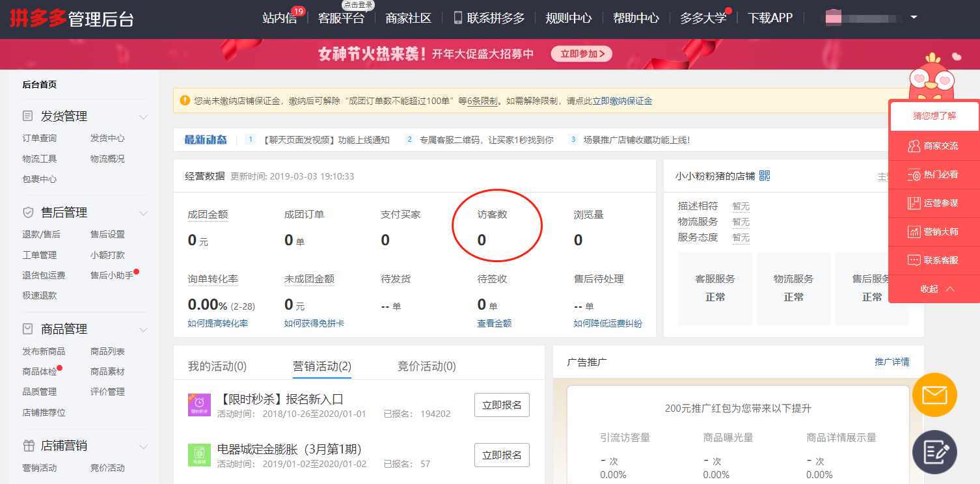980x484 pixels.
Task: Switch to 营销活动(2) tab
Action: (x=322, y=366)
